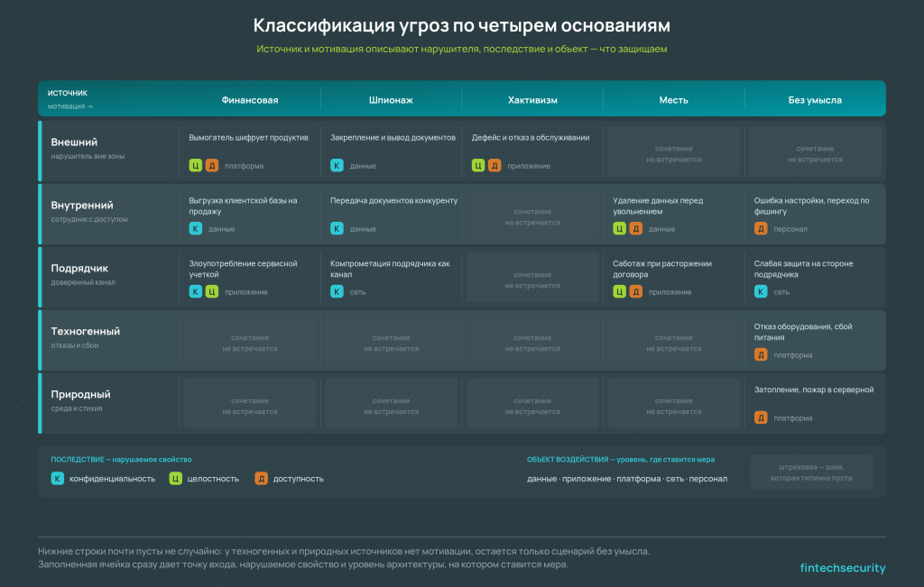This screenshot has width=924, height=587.
Task: Click the text 'Затопление, пожар в серверной'
Action: (x=814, y=390)
